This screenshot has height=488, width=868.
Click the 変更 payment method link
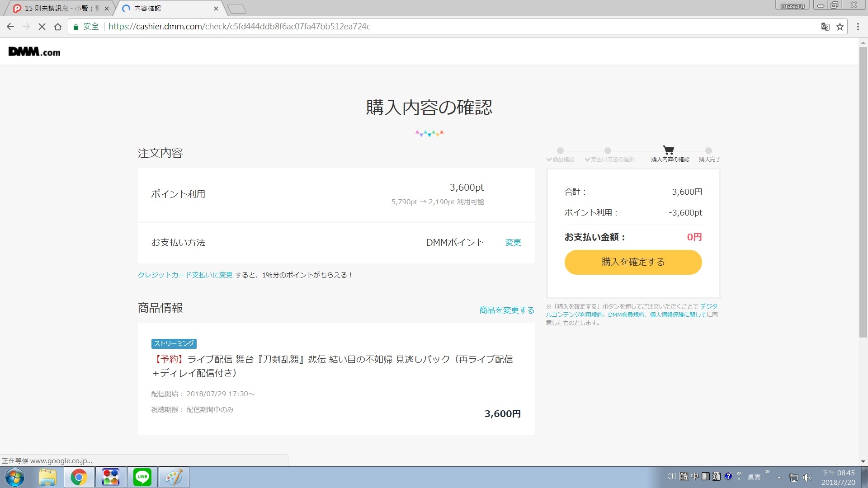pyautogui.click(x=513, y=243)
